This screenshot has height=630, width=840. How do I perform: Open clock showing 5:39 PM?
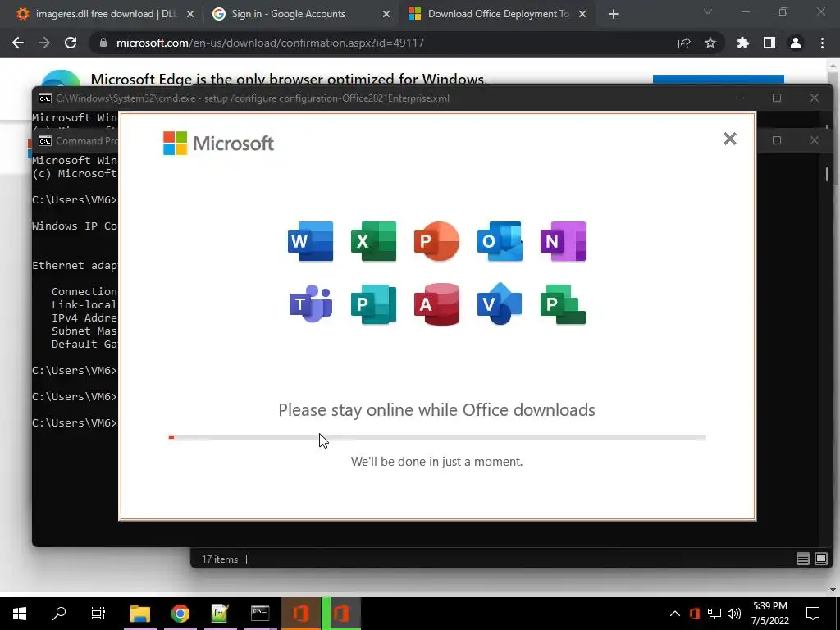coord(769,614)
